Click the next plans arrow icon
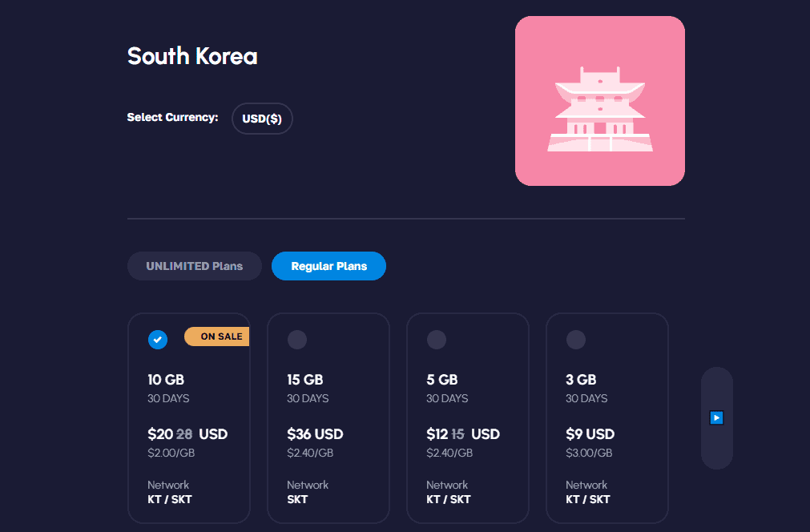Viewport: 810px width, 532px height. click(717, 417)
